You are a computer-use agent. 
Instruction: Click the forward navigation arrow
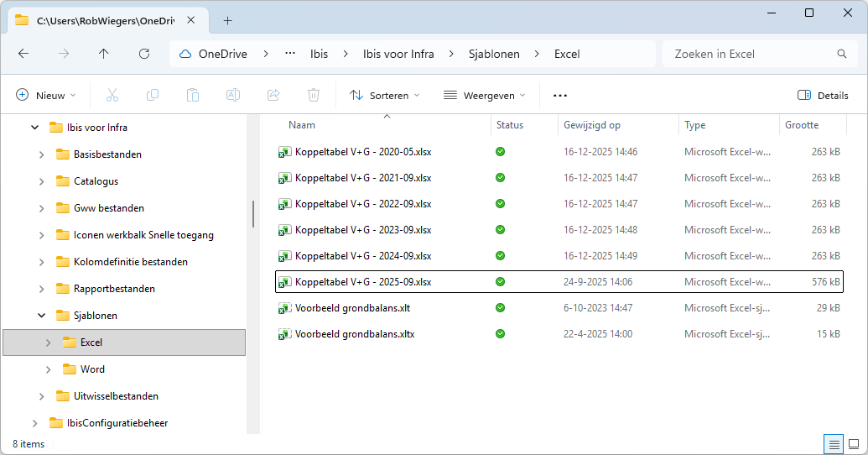(x=64, y=54)
